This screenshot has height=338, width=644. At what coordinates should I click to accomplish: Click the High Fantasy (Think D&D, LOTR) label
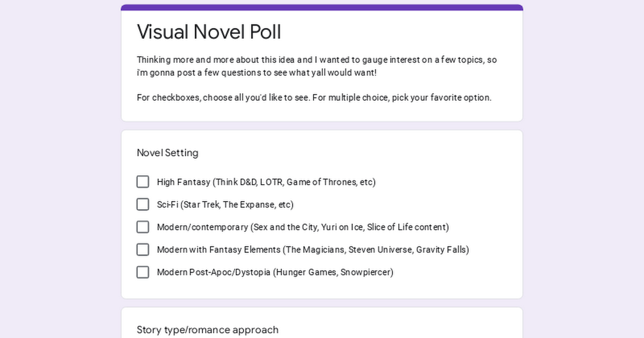coord(266,182)
